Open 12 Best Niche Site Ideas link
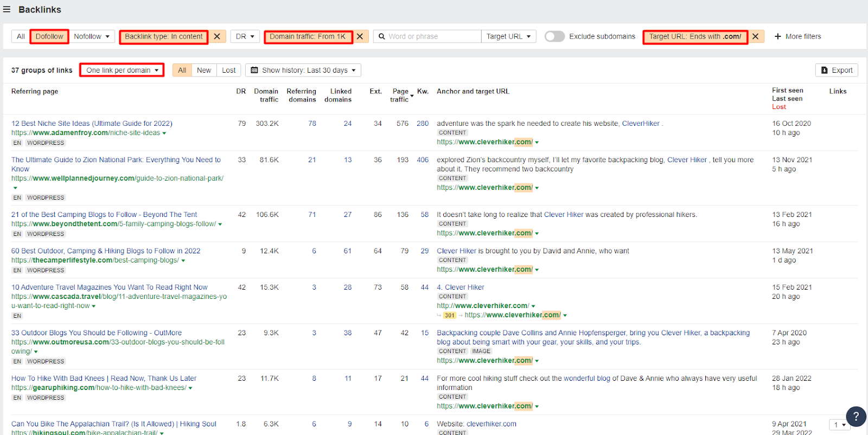This screenshot has height=435, width=868. coord(92,123)
